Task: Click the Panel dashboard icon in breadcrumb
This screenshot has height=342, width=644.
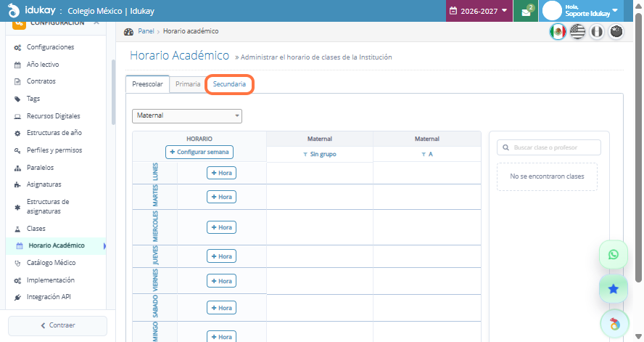Action: pos(128,32)
